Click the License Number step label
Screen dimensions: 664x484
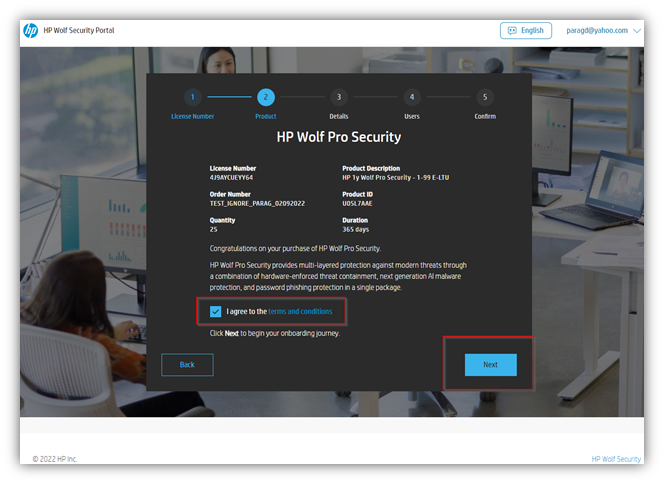coord(192,116)
